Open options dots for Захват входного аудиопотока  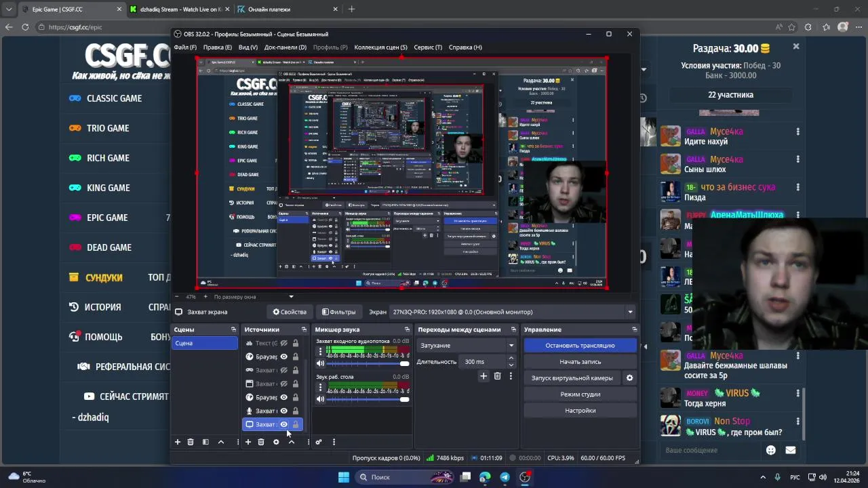point(320,352)
